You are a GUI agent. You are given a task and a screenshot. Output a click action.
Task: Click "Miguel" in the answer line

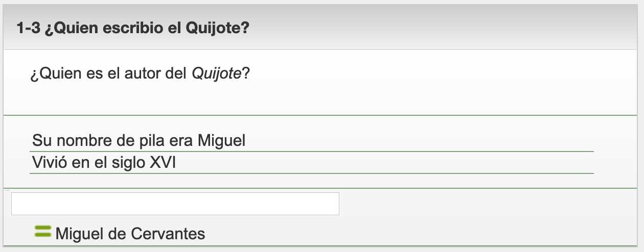tap(79, 234)
